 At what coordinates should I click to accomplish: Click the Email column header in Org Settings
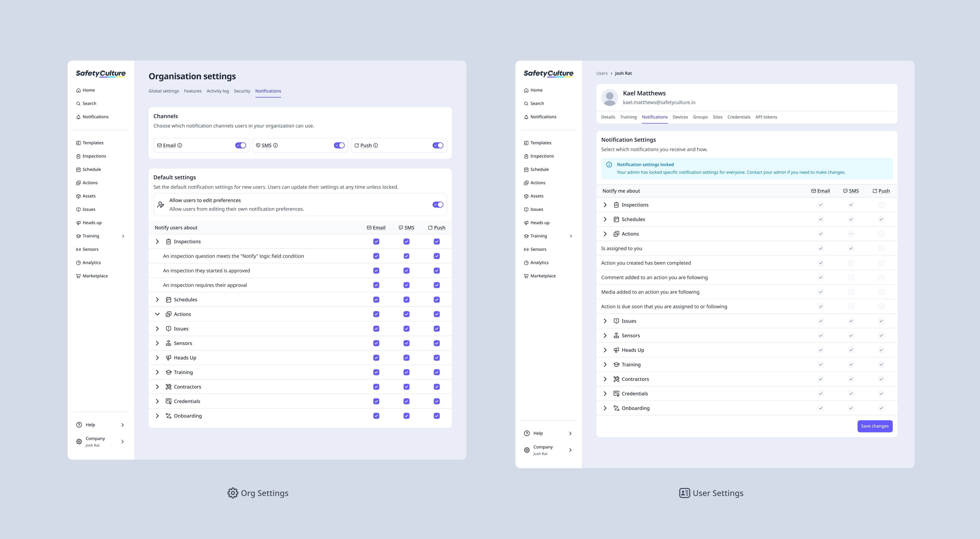[x=376, y=228]
